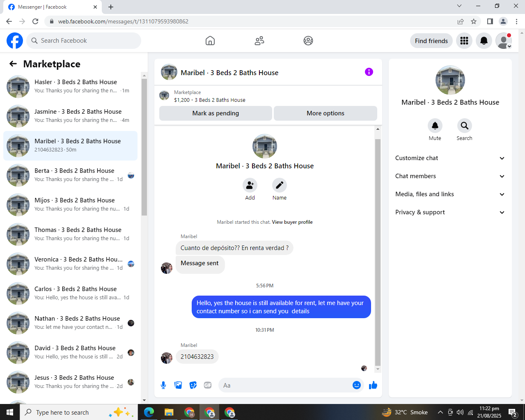Click the chat messages scrollbar

pos(378,252)
